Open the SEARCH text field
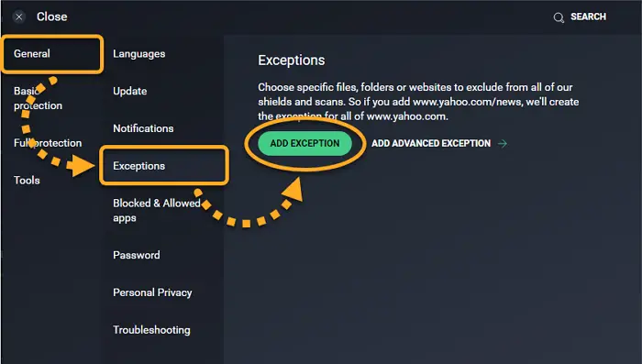 tap(589, 17)
